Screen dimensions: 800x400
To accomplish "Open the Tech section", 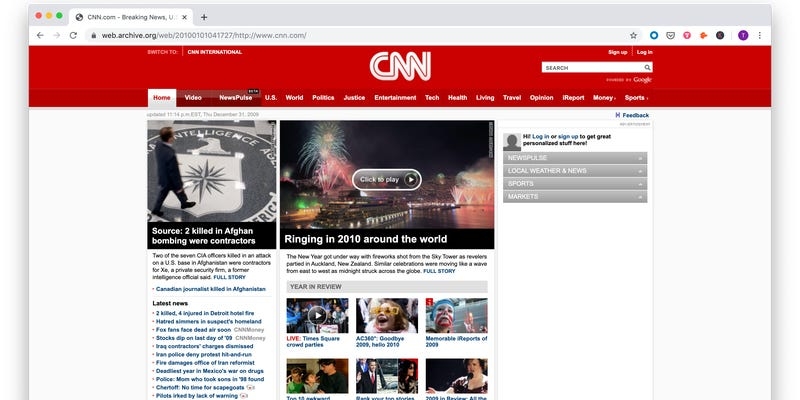I will [432, 98].
